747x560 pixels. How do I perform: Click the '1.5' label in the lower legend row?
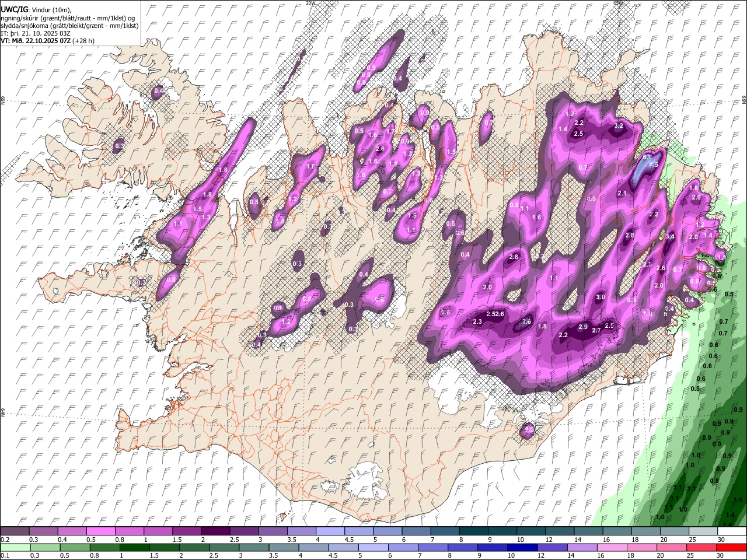[x=154, y=555]
